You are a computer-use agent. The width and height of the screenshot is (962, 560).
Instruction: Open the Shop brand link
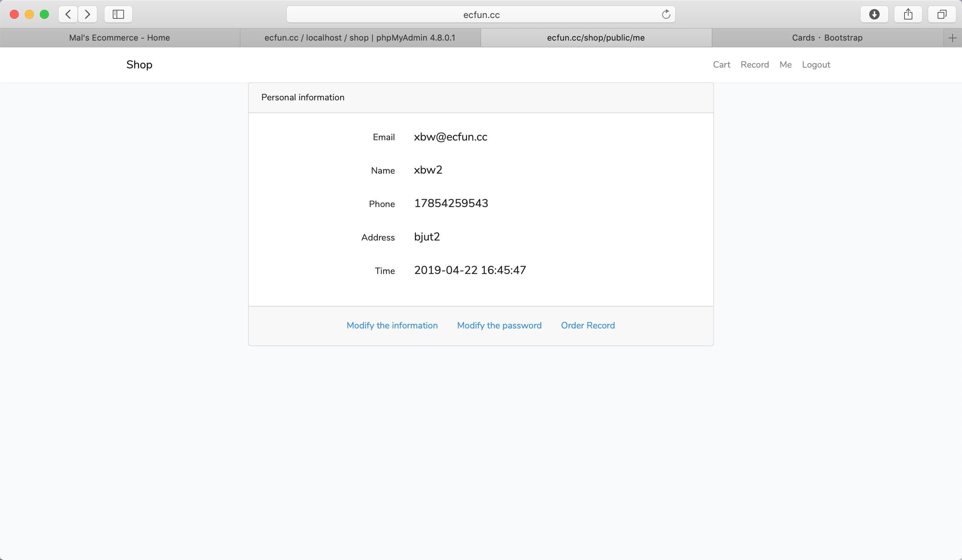139,65
